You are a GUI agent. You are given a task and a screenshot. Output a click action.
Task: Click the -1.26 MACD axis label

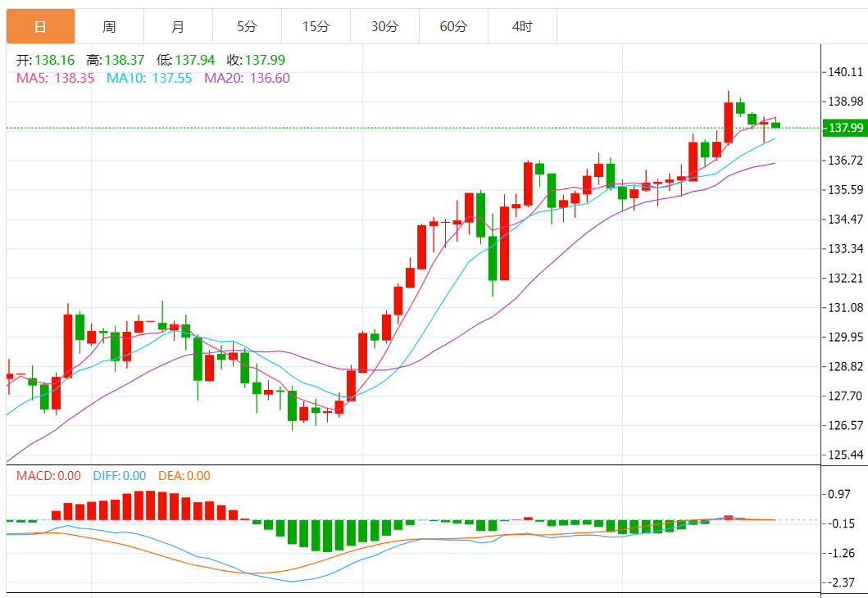click(841, 553)
